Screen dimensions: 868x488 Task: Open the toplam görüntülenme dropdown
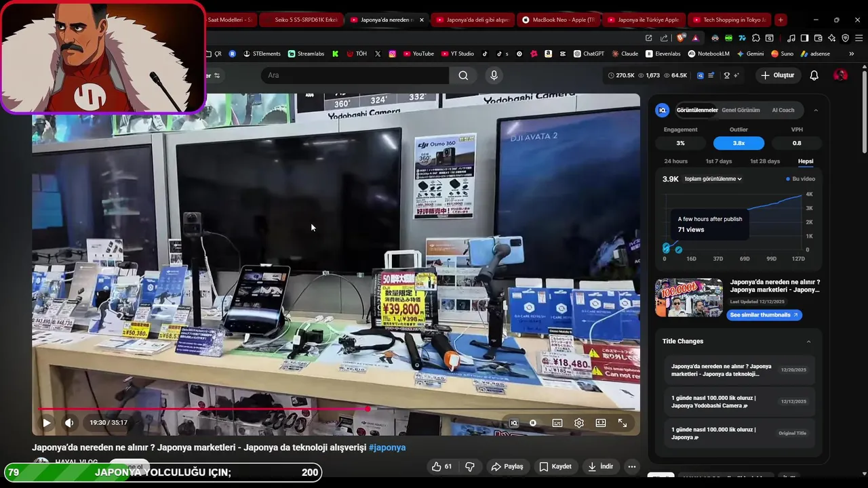pos(713,179)
